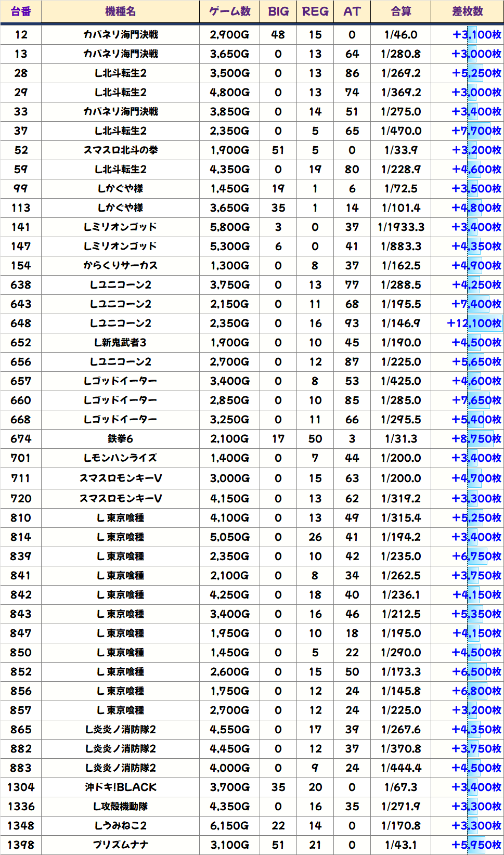Select the 合算 column header
Viewport: 504px width, 855px height.
(x=400, y=11)
